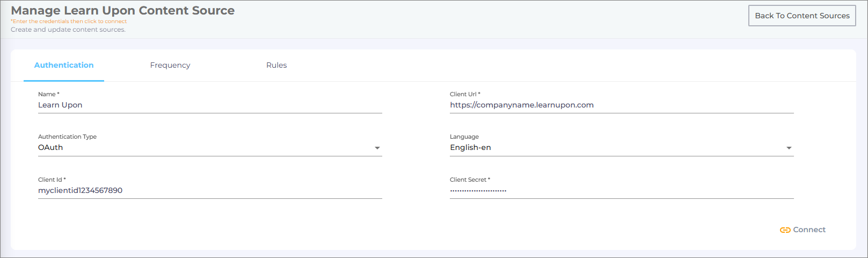The height and width of the screenshot is (258, 868).
Task: Click the 'Client Id *' label
Action: click(x=52, y=180)
